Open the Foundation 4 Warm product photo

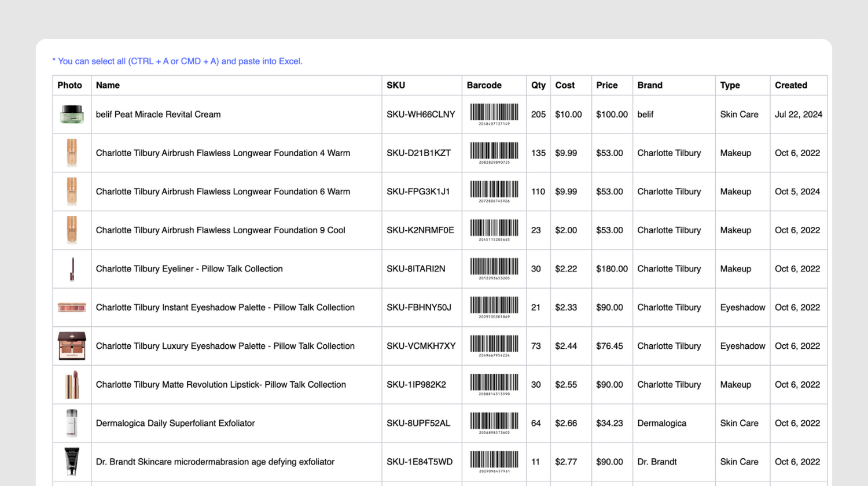tap(72, 153)
